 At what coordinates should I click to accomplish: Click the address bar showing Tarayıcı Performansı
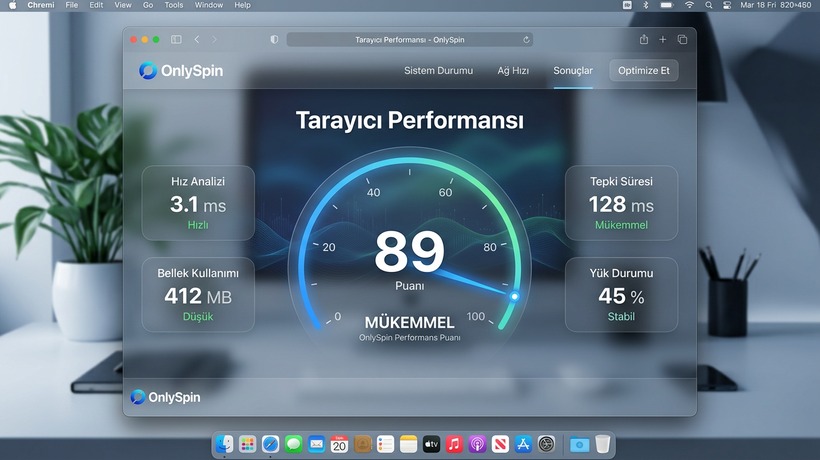[x=409, y=40]
